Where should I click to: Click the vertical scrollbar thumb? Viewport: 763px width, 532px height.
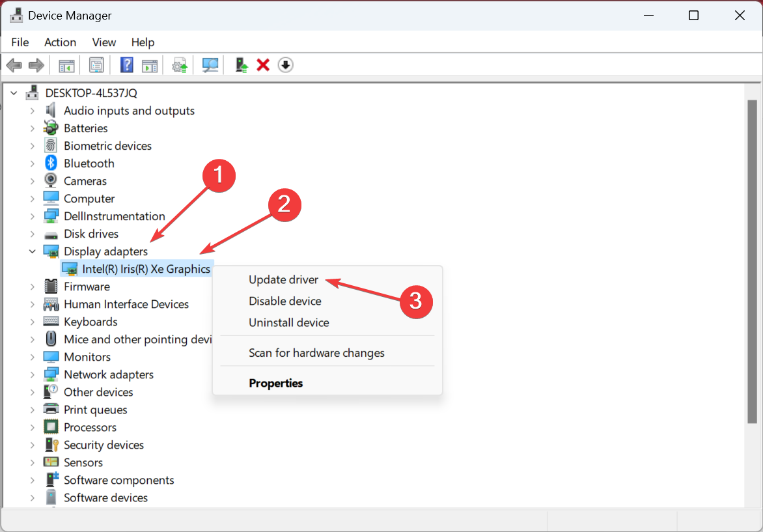[753, 262]
